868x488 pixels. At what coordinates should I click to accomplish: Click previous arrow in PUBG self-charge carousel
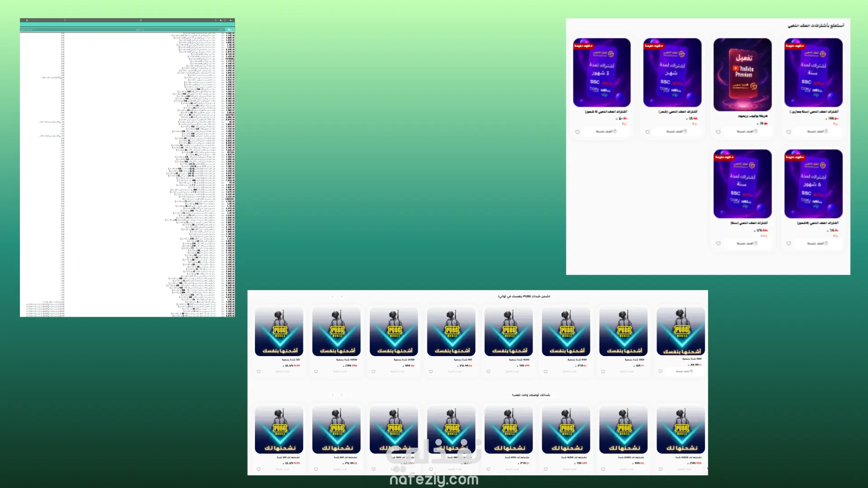point(333,296)
